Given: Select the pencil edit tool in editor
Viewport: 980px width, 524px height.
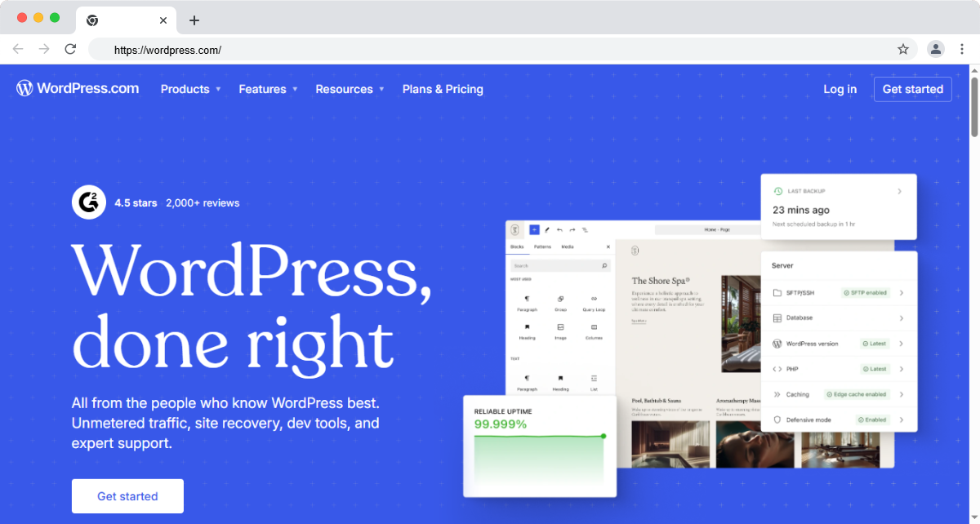Looking at the screenshot, I should click(x=547, y=230).
